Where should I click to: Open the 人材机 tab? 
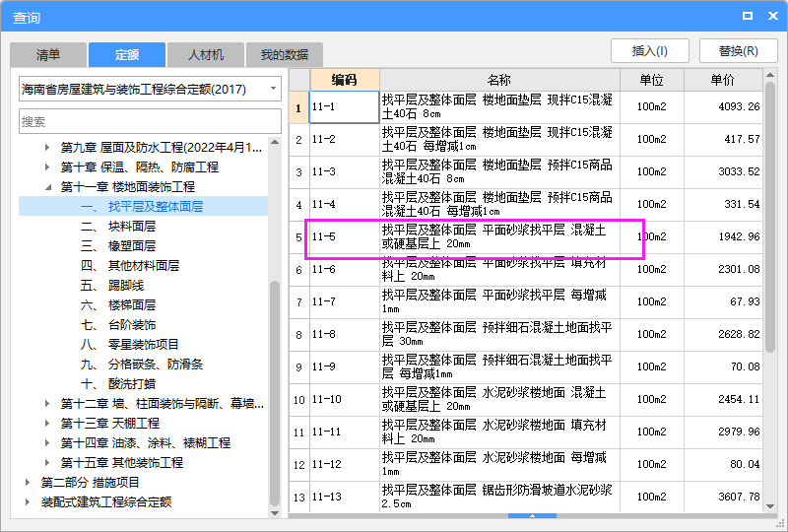pyautogui.click(x=206, y=54)
